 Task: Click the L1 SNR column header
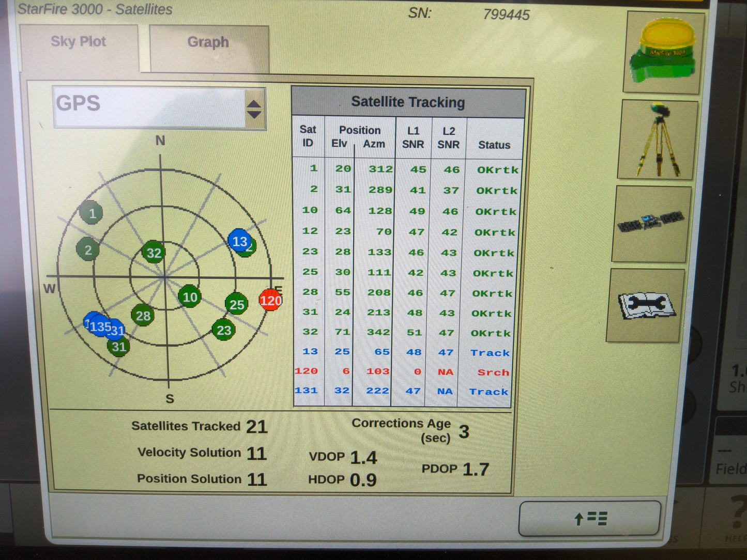tap(413, 138)
